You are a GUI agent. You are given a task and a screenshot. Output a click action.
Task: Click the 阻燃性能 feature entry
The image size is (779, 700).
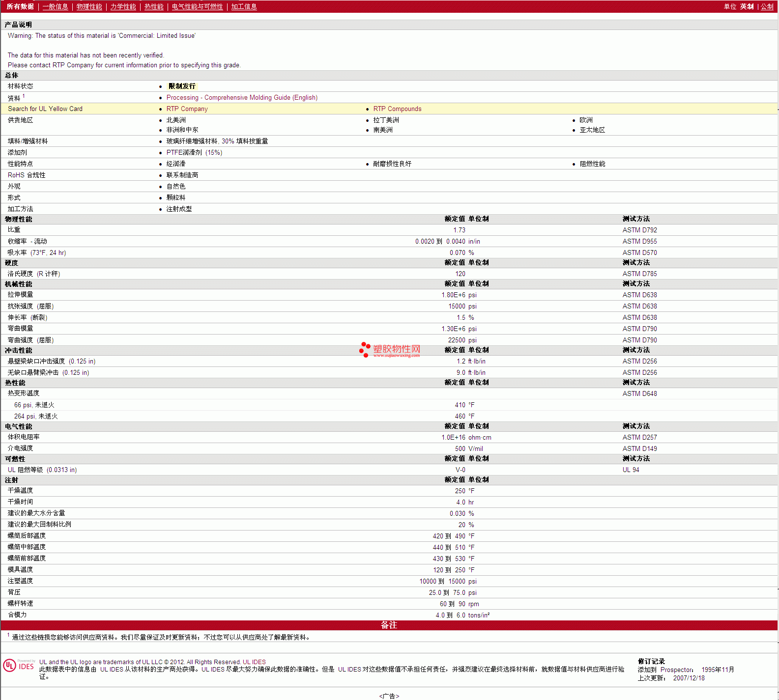(592, 164)
